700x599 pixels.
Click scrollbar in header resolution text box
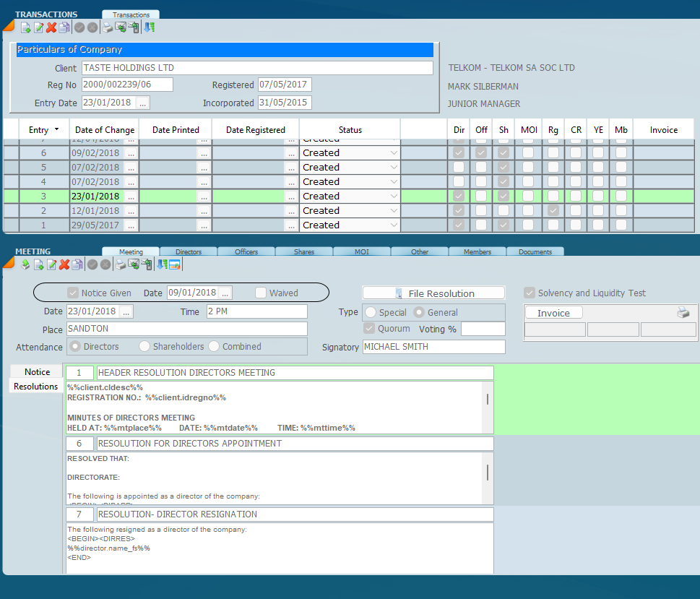[488, 399]
